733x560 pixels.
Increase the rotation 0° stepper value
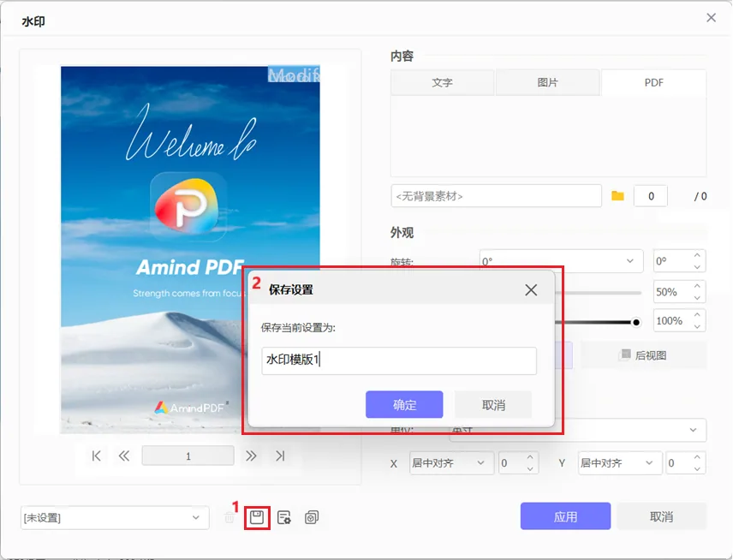(697, 255)
